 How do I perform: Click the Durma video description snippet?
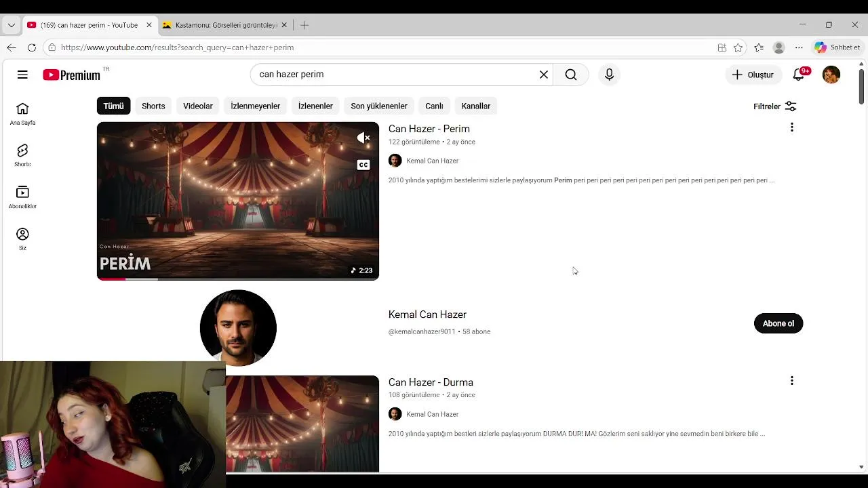click(576, 434)
